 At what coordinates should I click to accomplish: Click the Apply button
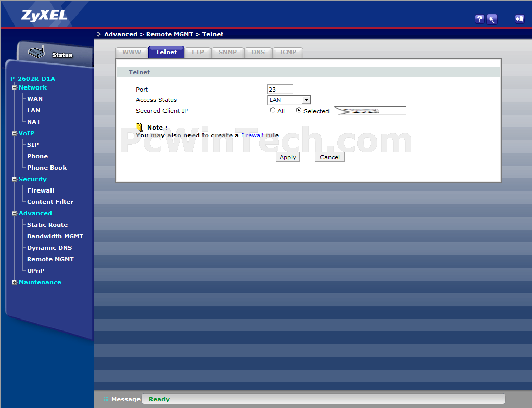pos(288,157)
